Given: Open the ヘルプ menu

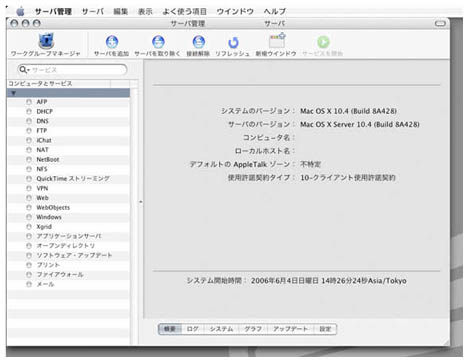Looking at the screenshot, I should [275, 12].
